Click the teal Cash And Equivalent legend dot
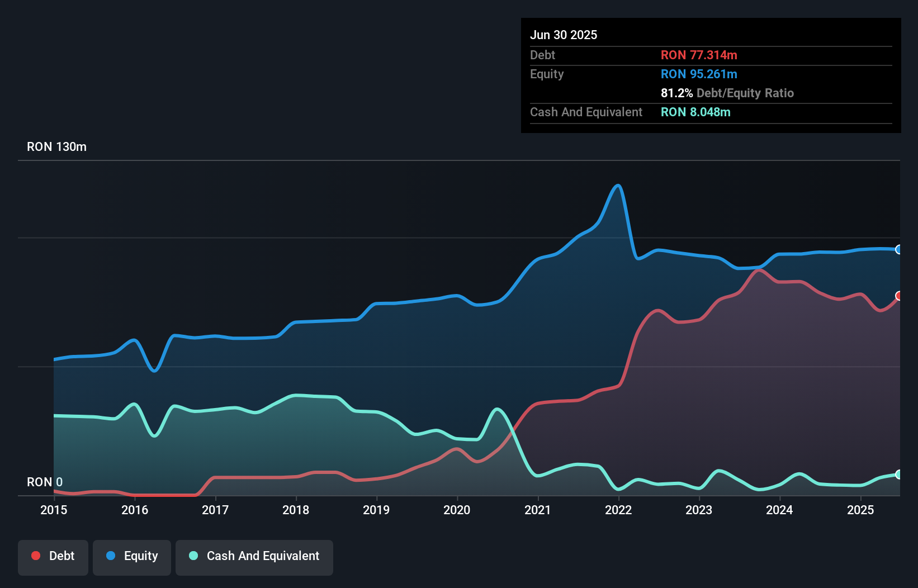The image size is (918, 588). [193, 556]
